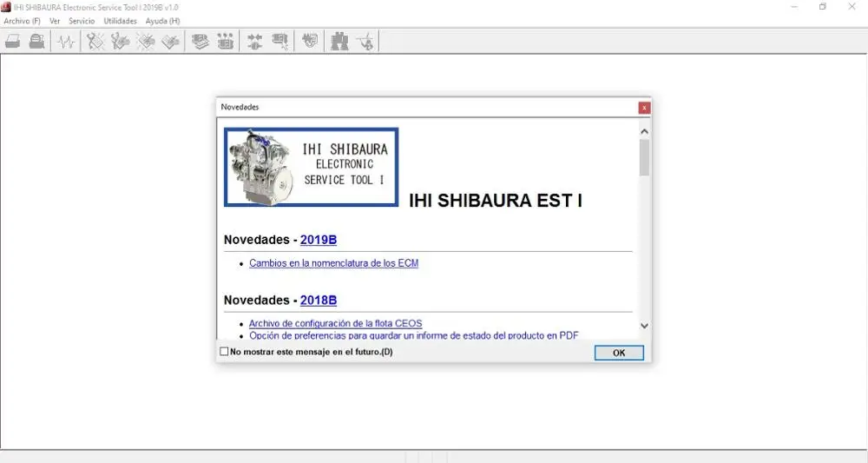Open 'Cambios en la nomenclatura de los ECM'
Screen dimensions: 868x463
(x=334, y=263)
